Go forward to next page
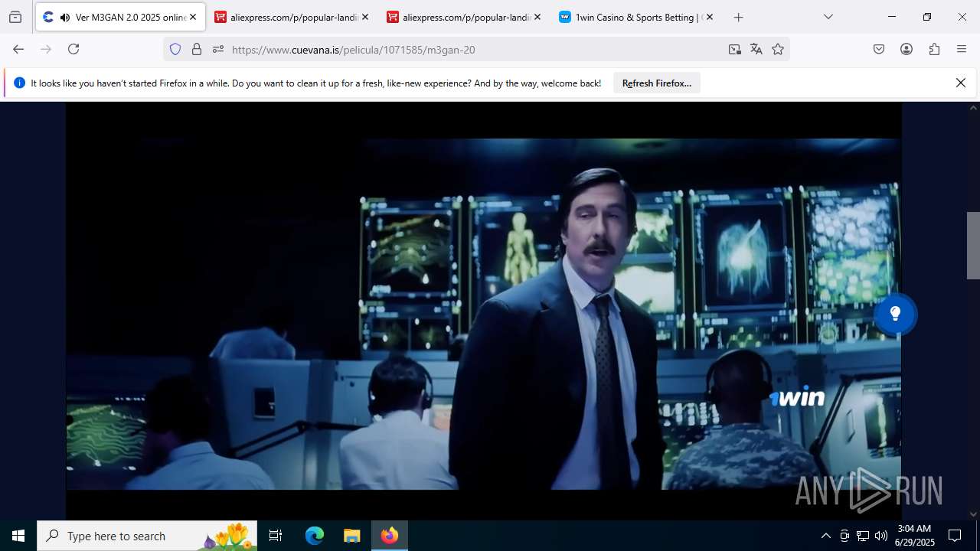This screenshot has width=980, height=551. tap(46, 49)
